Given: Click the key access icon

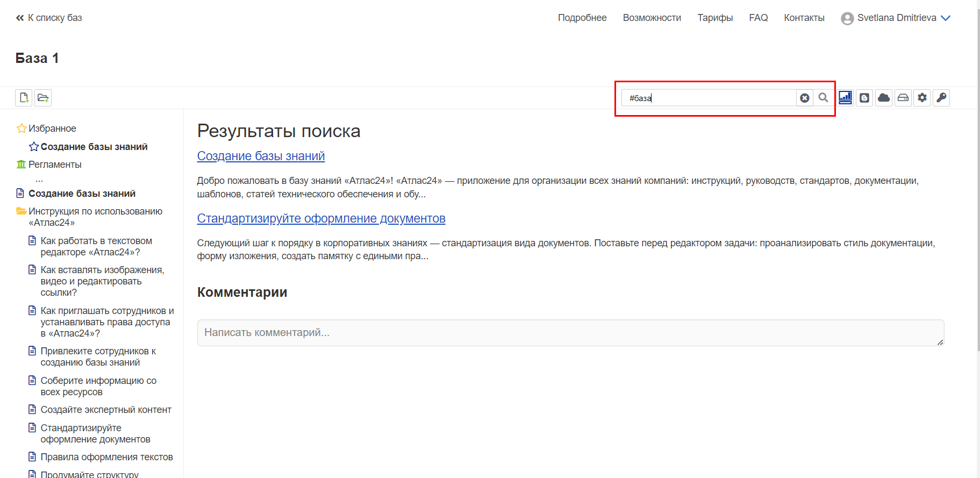Looking at the screenshot, I should [941, 98].
